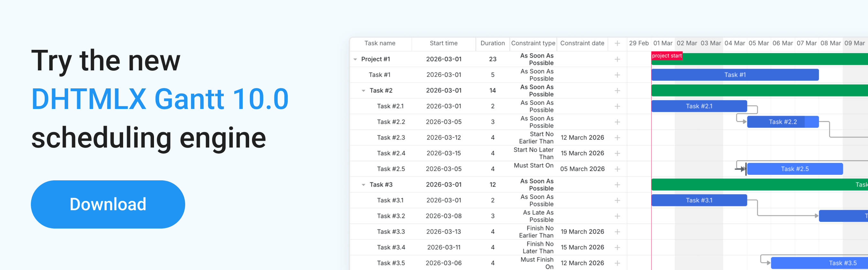The width and height of the screenshot is (868, 270).
Task: Click the plus icon in Task #3.4 row
Action: [x=617, y=248]
